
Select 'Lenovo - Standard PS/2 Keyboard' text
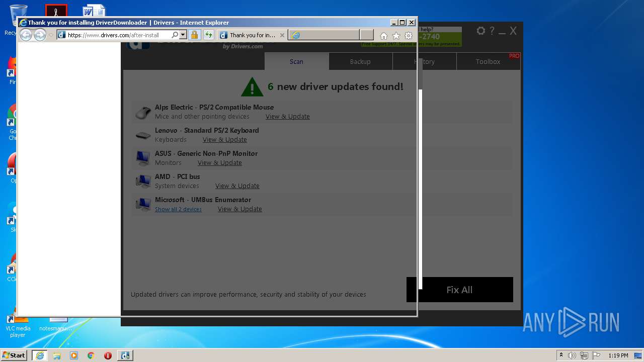pos(207,130)
